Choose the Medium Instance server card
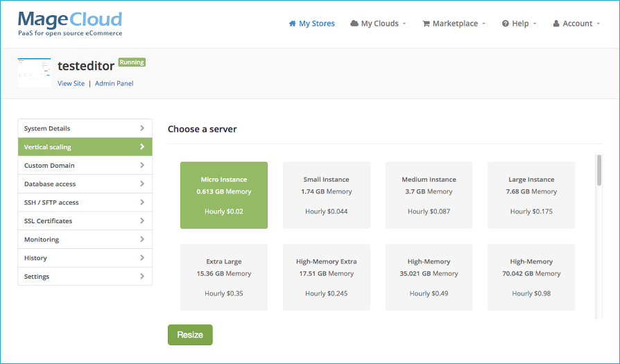Image resolution: width=620 pixels, height=364 pixels. click(429, 196)
